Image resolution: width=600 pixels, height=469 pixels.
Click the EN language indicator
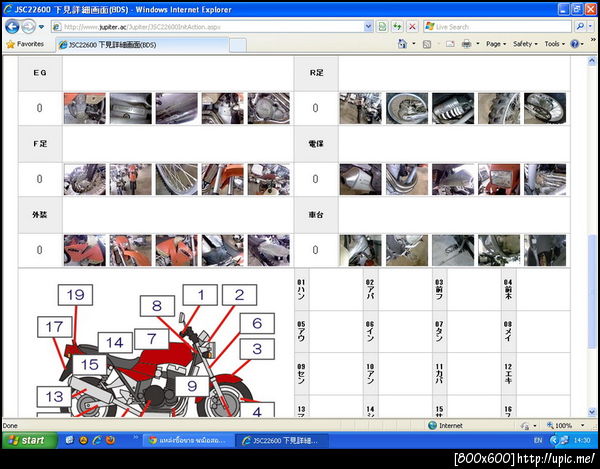538,440
